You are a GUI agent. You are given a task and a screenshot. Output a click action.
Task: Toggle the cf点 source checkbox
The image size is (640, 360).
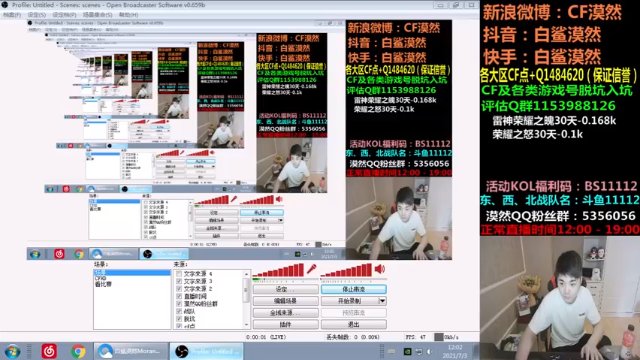pos(179,326)
